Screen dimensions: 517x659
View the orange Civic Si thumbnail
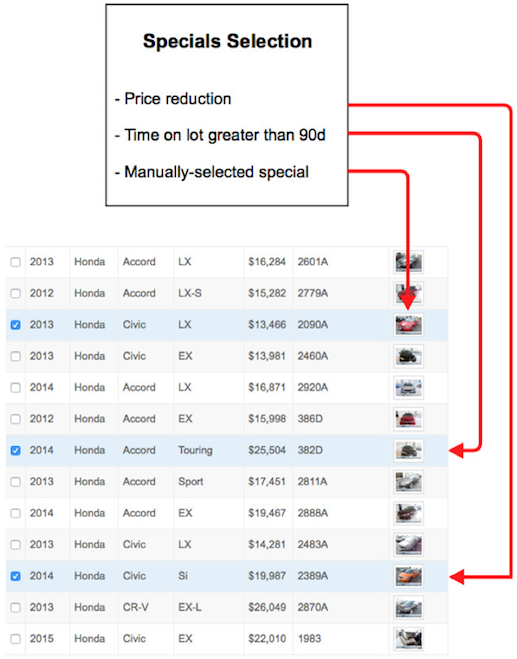(x=408, y=576)
